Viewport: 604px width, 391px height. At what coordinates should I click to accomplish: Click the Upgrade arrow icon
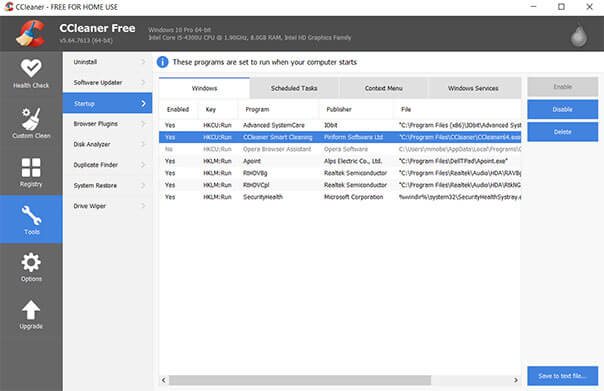click(x=31, y=310)
